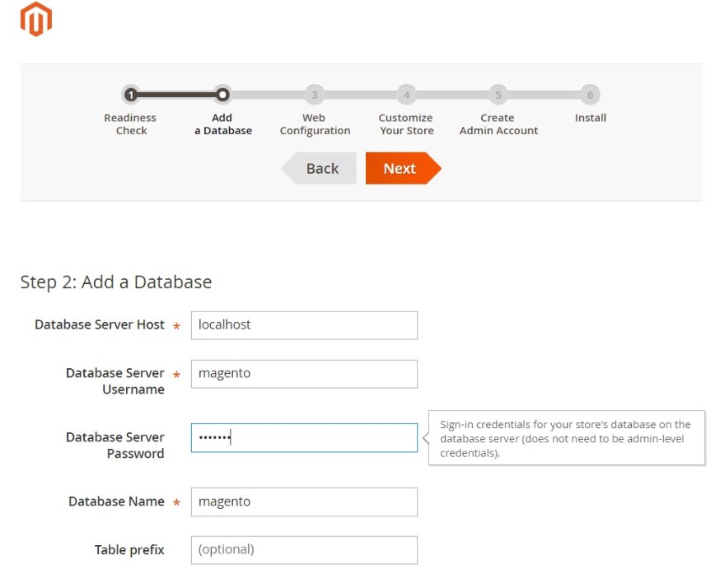Click the Create Admin Account label
720x588 pixels.
pyautogui.click(x=498, y=124)
